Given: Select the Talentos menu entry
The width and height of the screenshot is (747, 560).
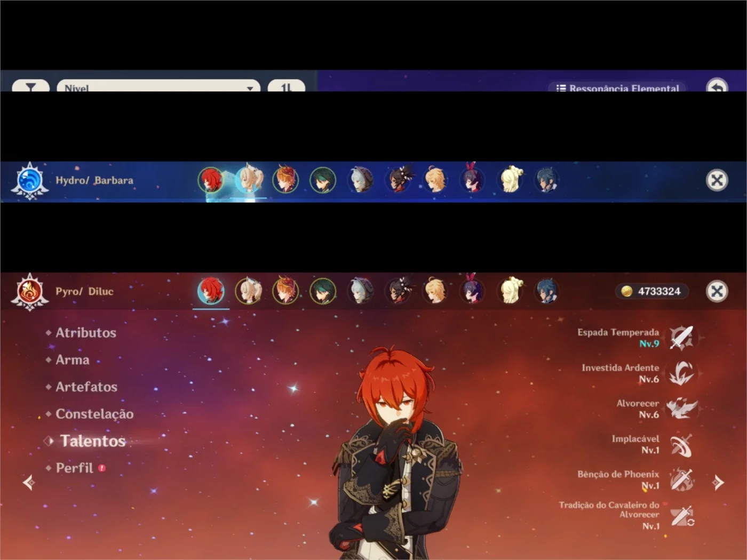Looking at the screenshot, I should 92,441.
